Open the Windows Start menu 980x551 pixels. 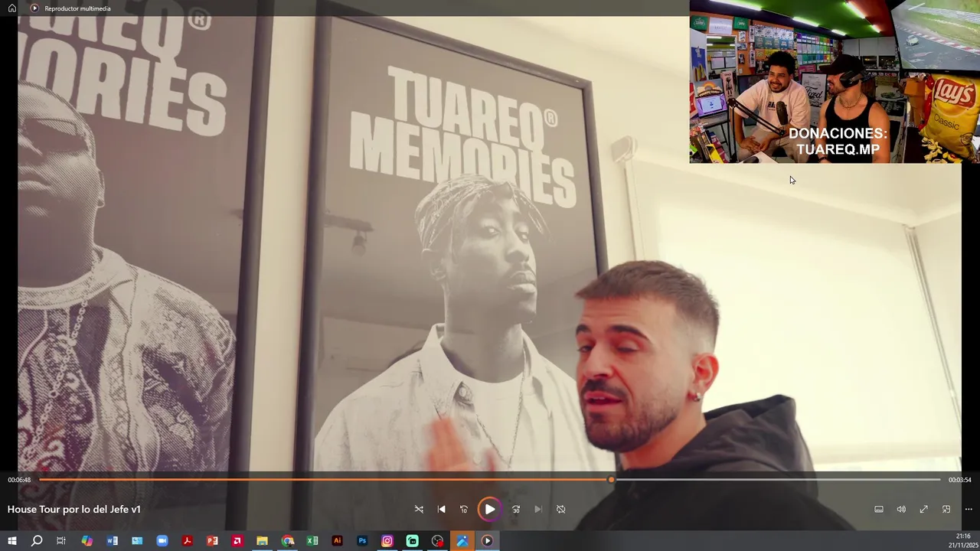coord(11,541)
